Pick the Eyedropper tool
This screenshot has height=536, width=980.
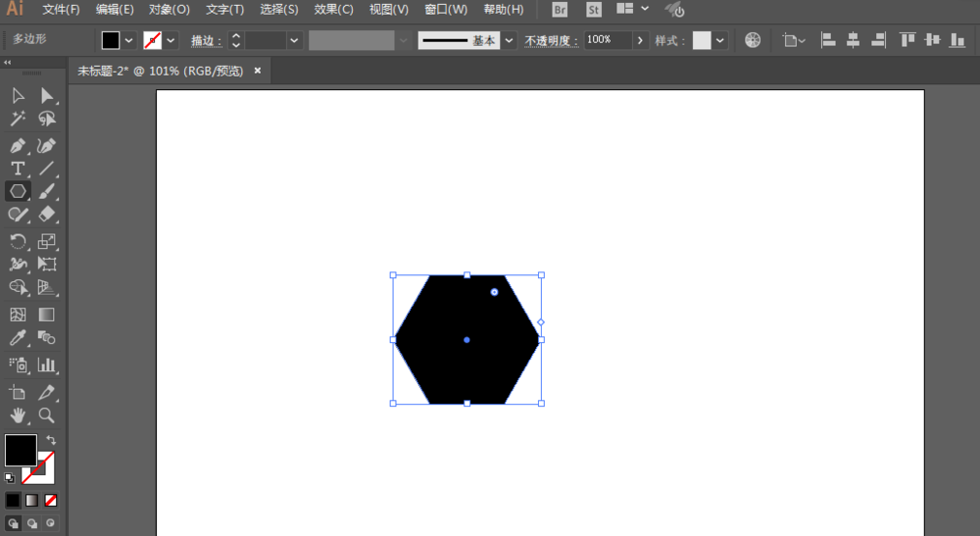(x=18, y=339)
